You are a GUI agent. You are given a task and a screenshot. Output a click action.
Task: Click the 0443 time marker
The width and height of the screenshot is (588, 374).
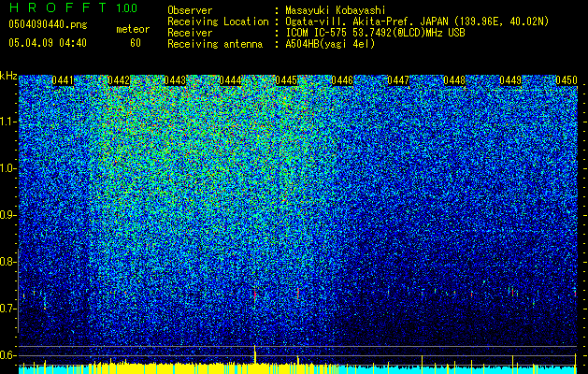pyautogui.click(x=175, y=80)
